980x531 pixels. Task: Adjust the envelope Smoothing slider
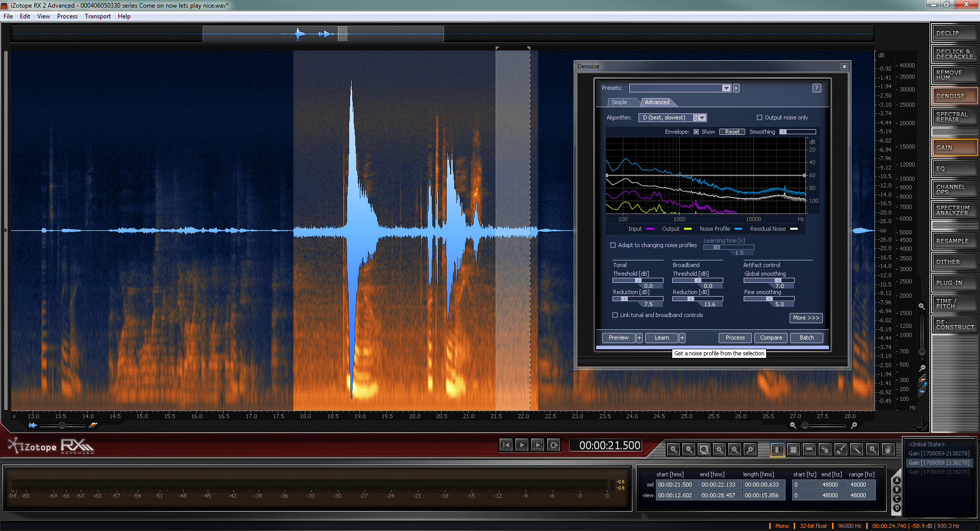point(798,132)
